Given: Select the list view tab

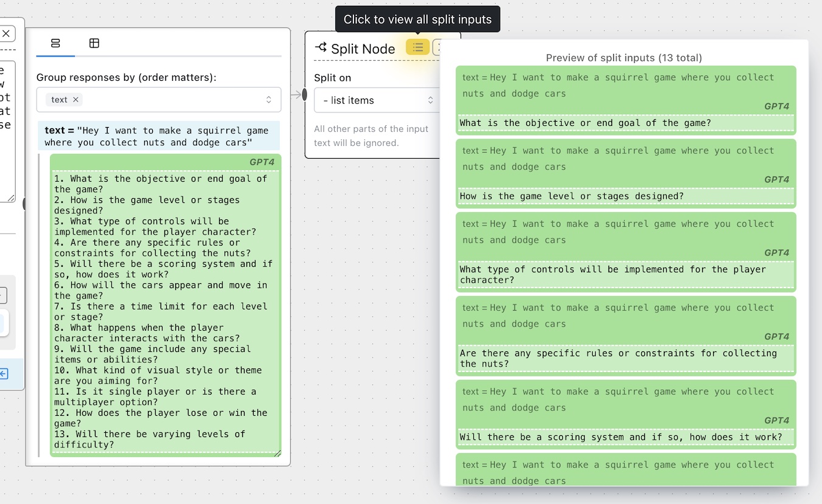Looking at the screenshot, I should point(55,43).
